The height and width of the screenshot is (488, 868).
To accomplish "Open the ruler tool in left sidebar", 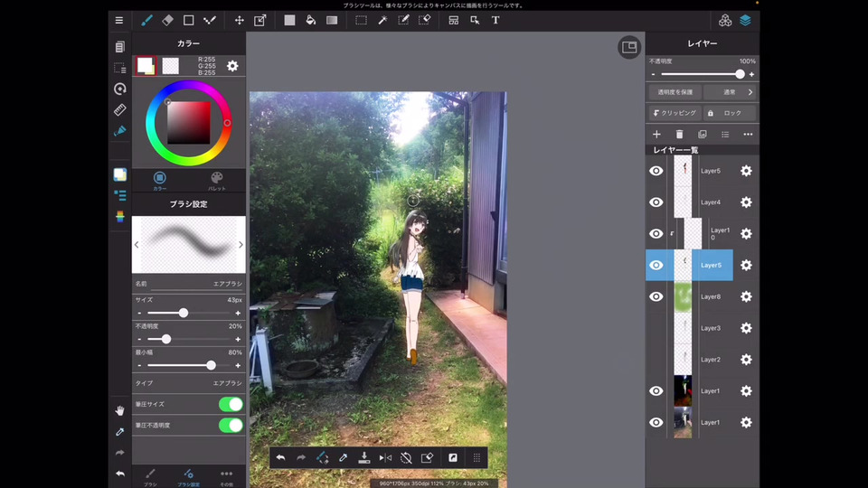I will [119, 109].
